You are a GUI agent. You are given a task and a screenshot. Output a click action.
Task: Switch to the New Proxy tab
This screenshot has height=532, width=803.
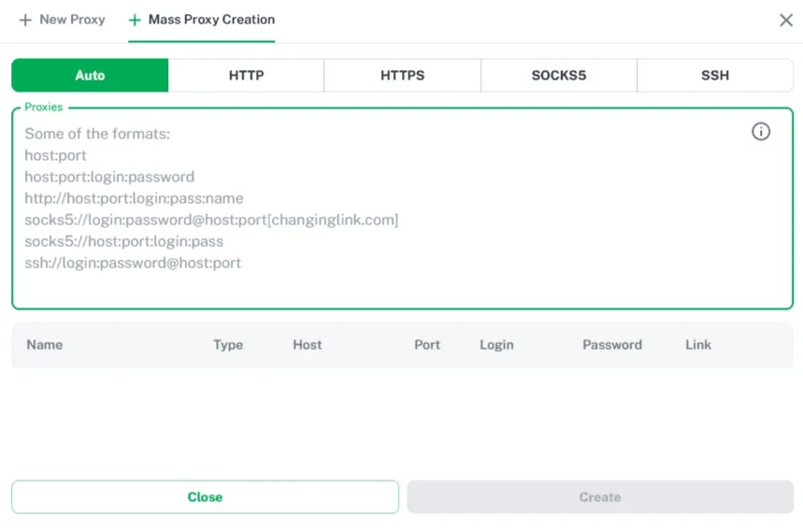click(x=62, y=20)
